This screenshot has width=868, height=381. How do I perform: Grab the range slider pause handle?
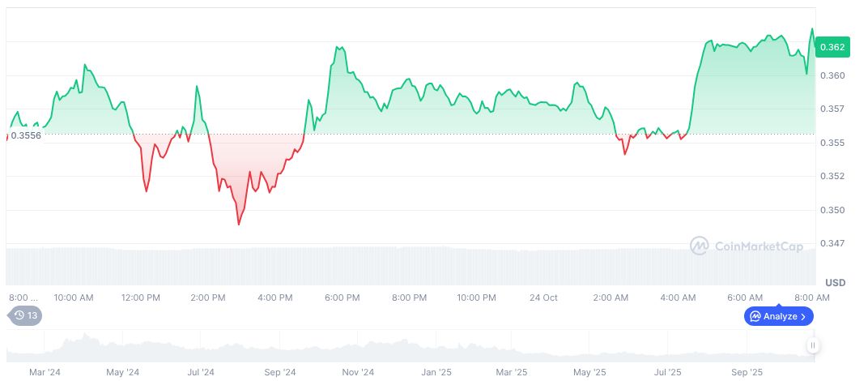coord(812,345)
